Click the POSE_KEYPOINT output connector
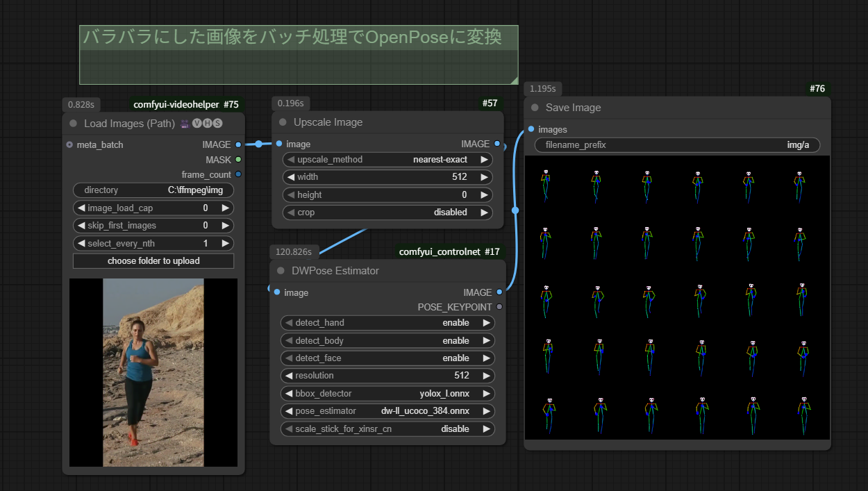This screenshot has height=491, width=868. tap(499, 307)
